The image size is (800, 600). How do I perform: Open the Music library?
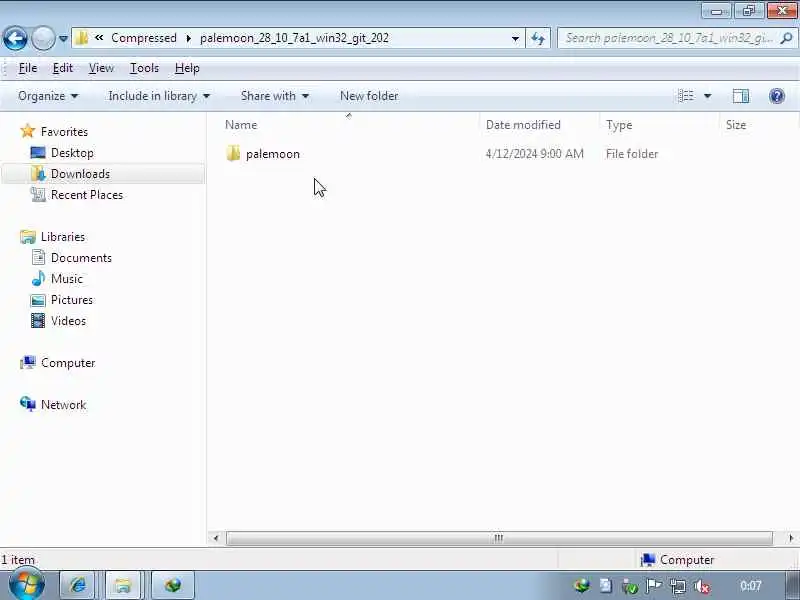coord(67,279)
